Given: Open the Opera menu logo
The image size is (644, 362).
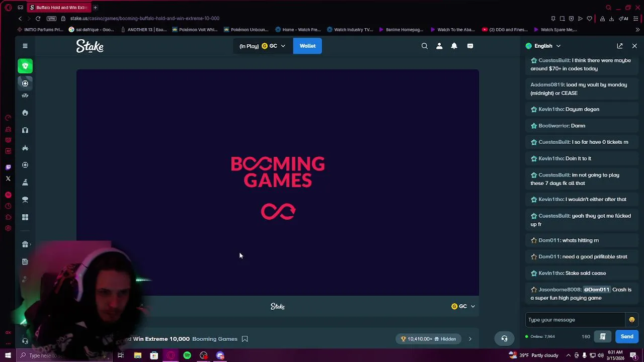Looking at the screenshot, I should (8, 8).
